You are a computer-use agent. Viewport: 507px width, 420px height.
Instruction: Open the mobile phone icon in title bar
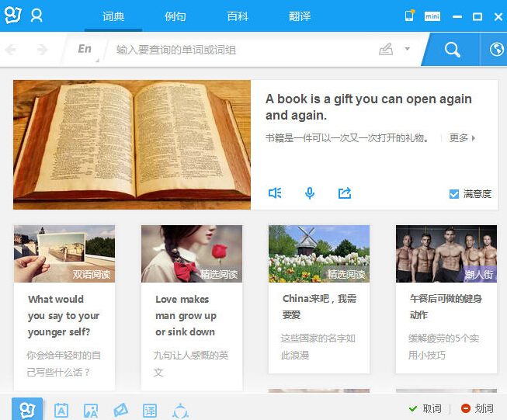pos(409,16)
